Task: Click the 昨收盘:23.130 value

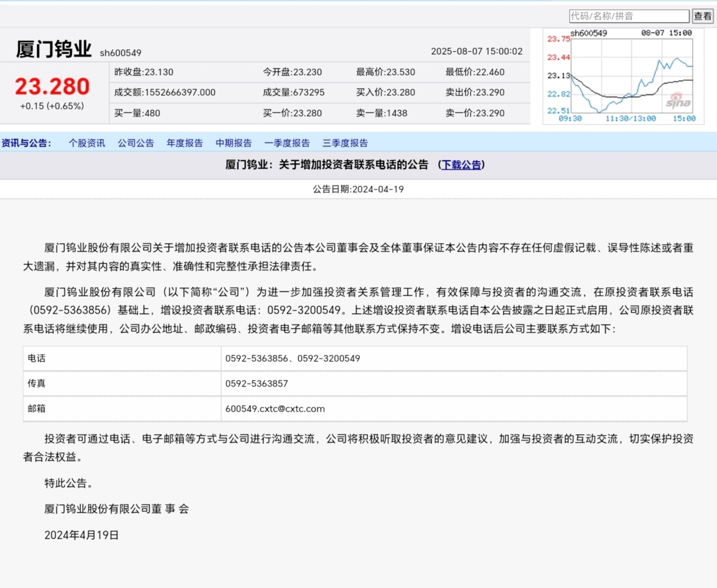Action: pyautogui.click(x=144, y=72)
